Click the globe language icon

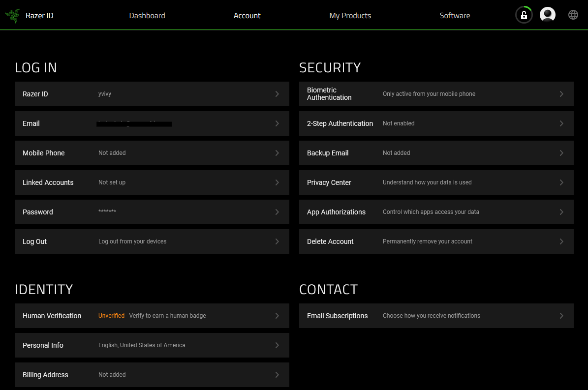pos(573,15)
